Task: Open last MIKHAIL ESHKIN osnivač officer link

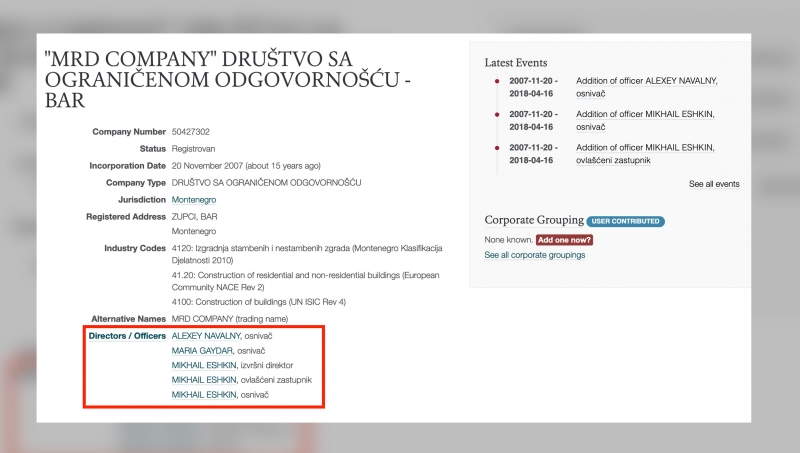Action: tap(204, 394)
